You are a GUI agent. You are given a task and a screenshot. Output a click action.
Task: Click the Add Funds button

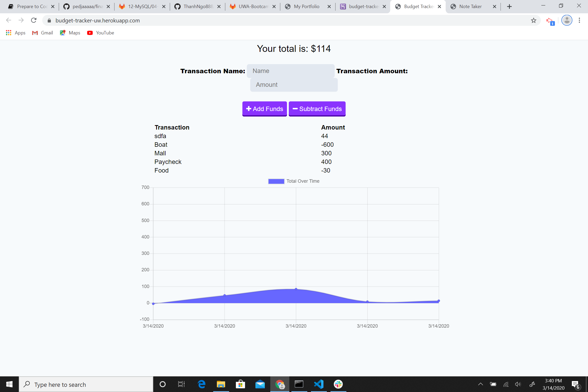[x=264, y=109]
